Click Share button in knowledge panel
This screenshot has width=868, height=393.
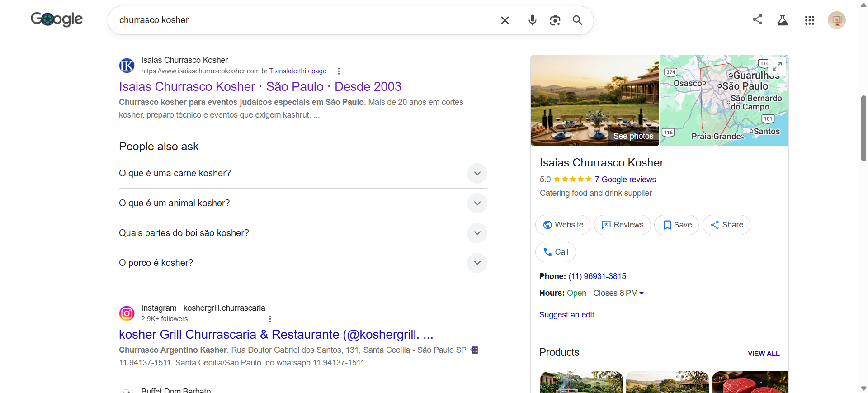[x=726, y=225]
